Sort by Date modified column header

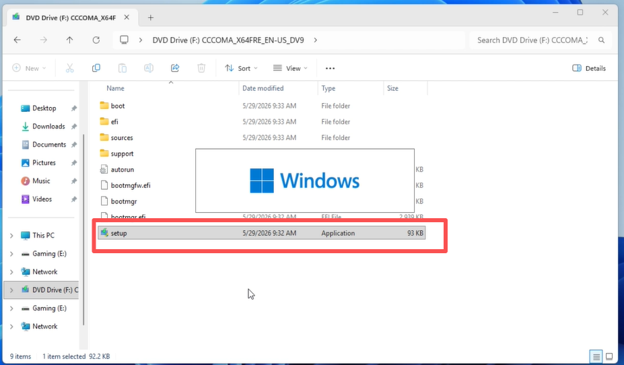pos(263,88)
